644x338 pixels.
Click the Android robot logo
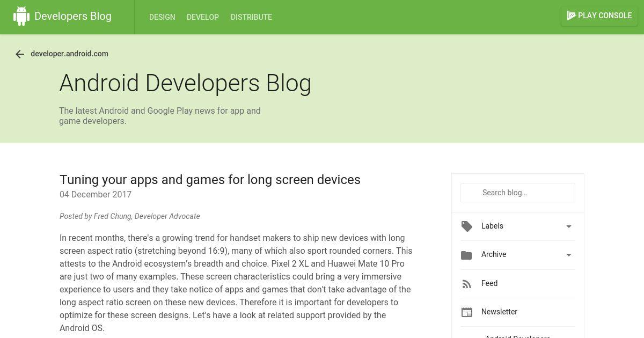pyautogui.click(x=21, y=16)
